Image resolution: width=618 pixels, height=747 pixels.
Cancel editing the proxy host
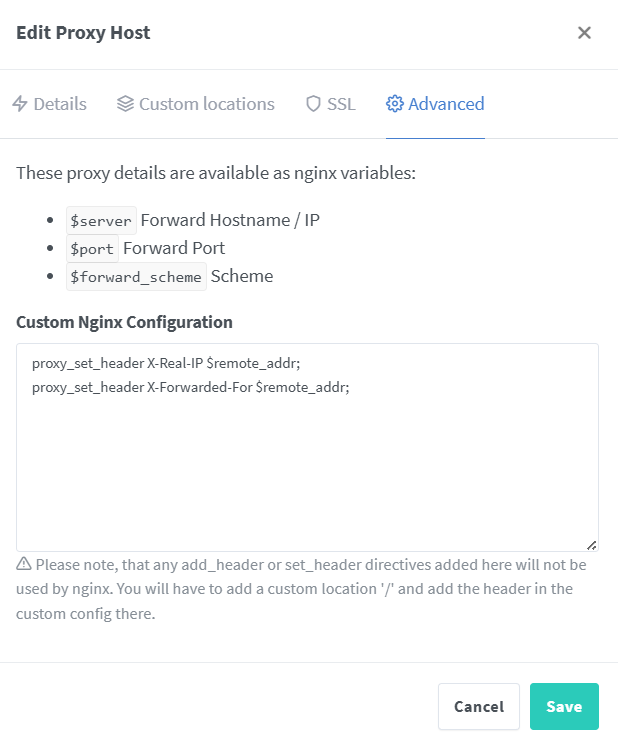[x=478, y=707]
